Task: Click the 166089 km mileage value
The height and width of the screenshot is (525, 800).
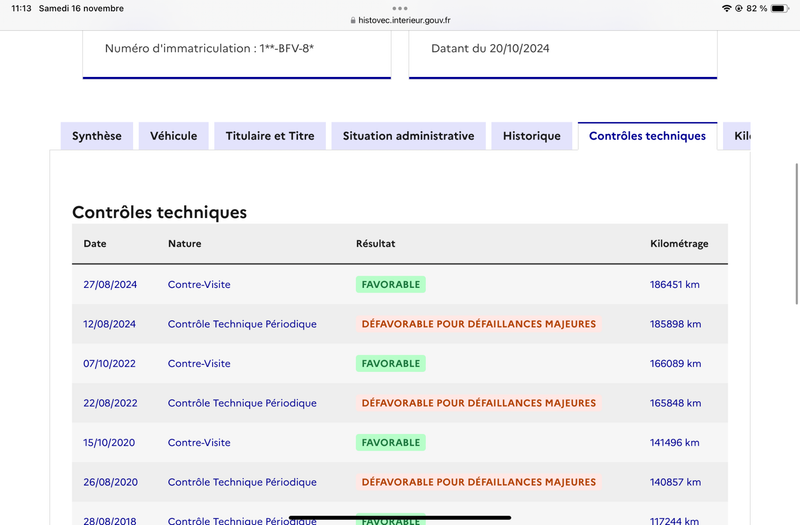Action: tap(676, 364)
